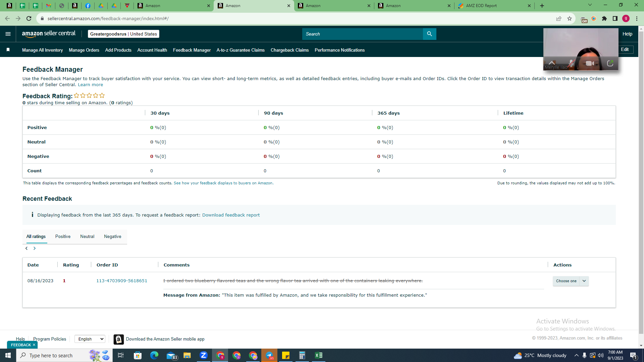The image size is (644, 362).
Task: Close the FEEDBACK floating tag
Action: coord(34,345)
